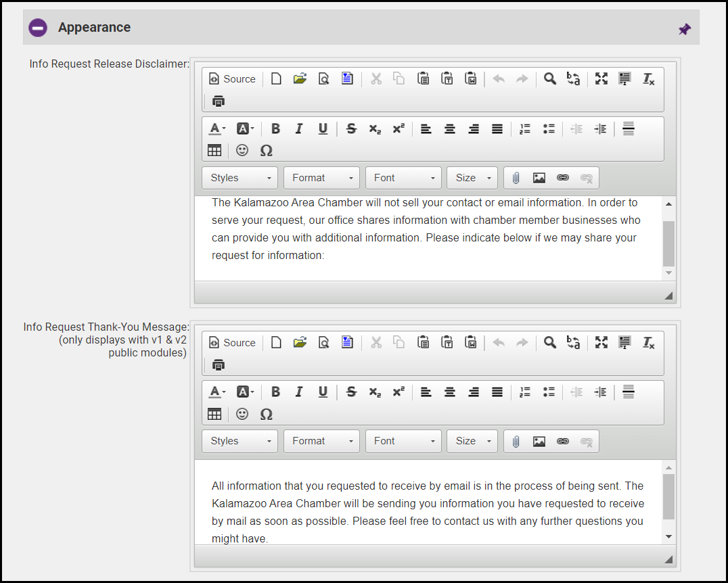Click New Page icon in Disclaimer editor
Screen dimensions: 728x583
click(276, 79)
